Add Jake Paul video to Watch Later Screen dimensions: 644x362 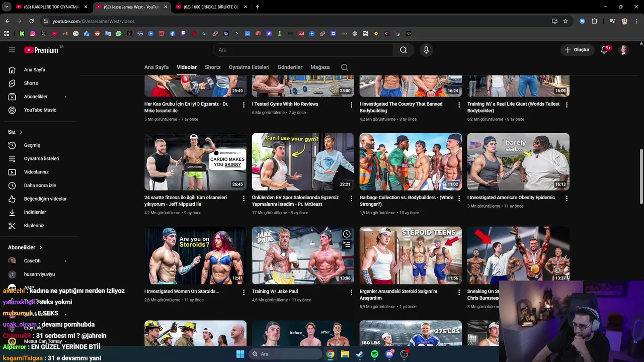pyautogui.click(x=347, y=234)
